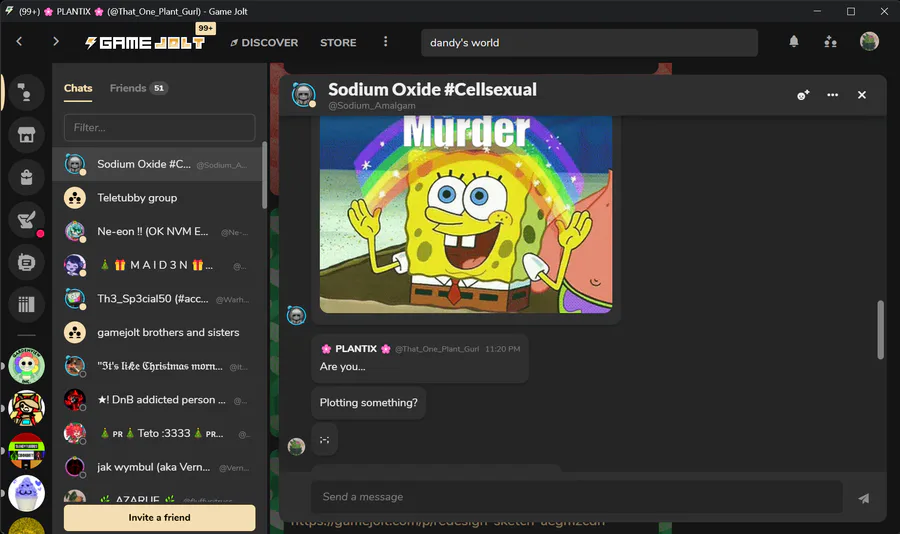The image size is (900, 534).
Task: Close the chat window with X
Action: tap(862, 95)
